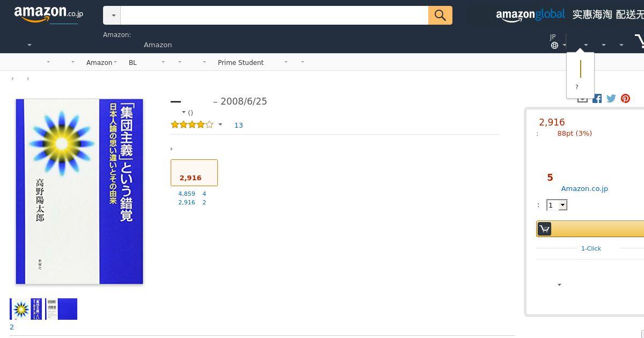Open the delivery location dropdown under logo
This screenshot has height=338, width=644.
[30, 45]
